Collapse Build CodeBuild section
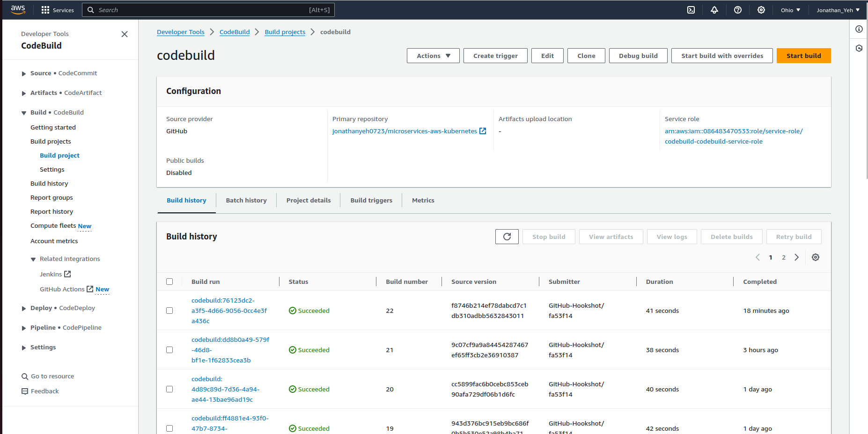This screenshot has width=868, height=434. click(24, 113)
